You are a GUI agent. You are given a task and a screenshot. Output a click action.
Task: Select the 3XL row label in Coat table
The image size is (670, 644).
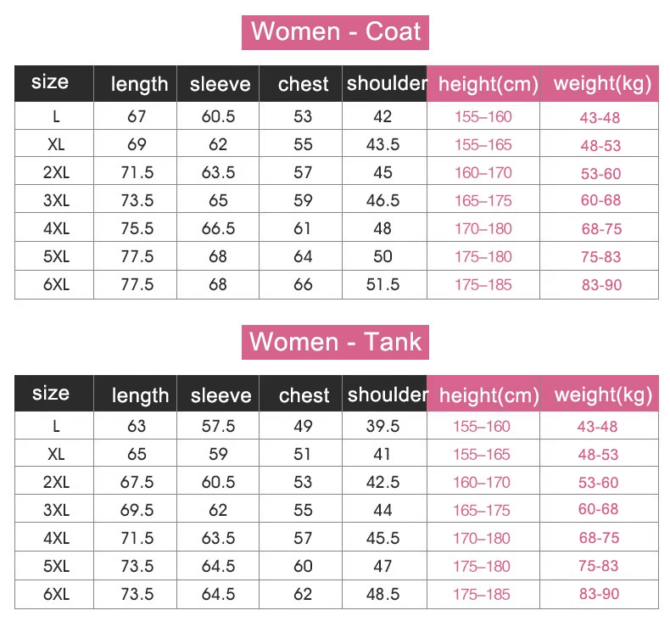coord(56,201)
